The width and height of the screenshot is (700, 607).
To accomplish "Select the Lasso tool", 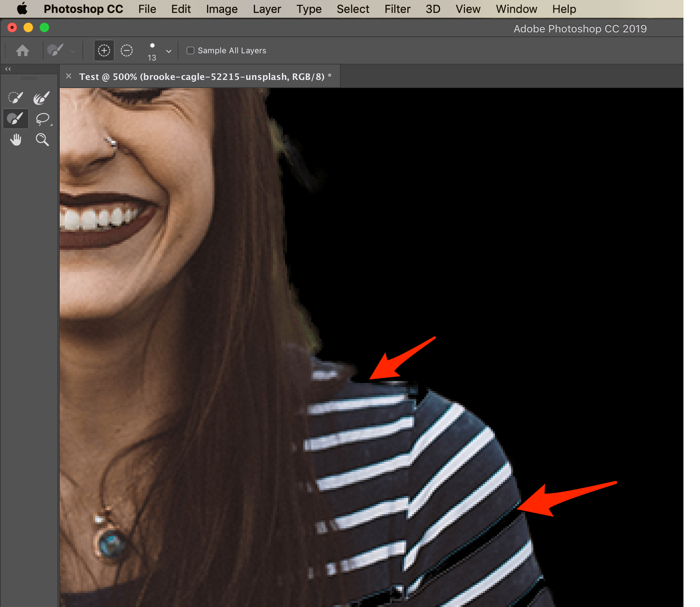I will pos(42,118).
